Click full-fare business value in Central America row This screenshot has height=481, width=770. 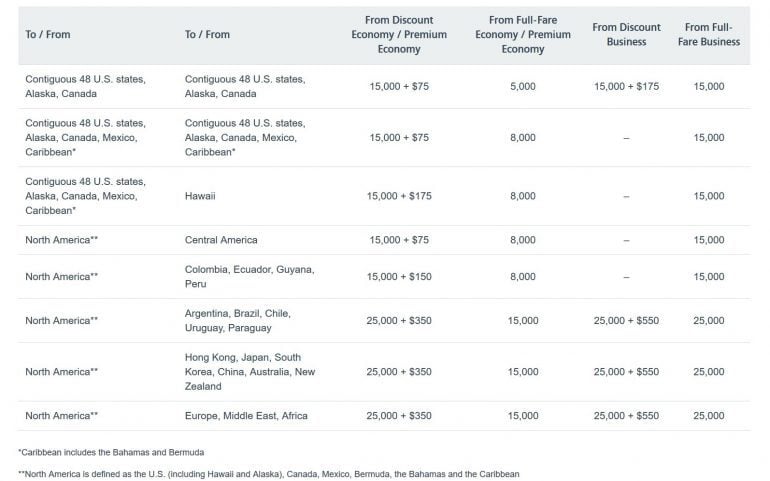click(x=708, y=240)
